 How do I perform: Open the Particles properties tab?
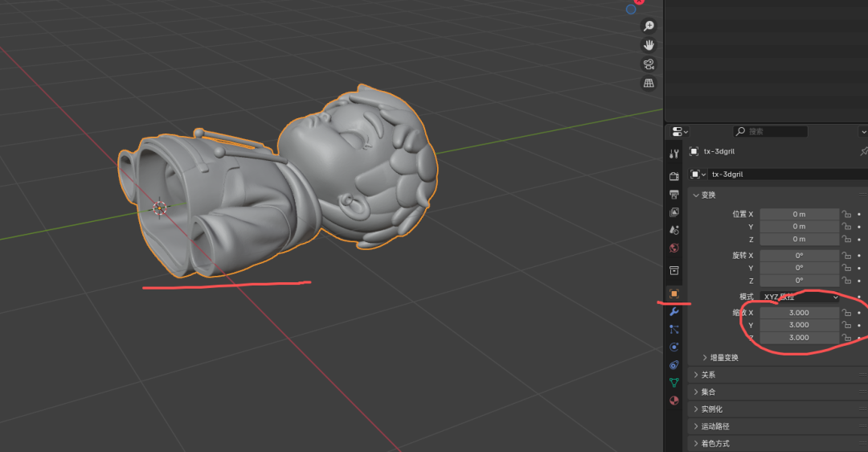674,329
